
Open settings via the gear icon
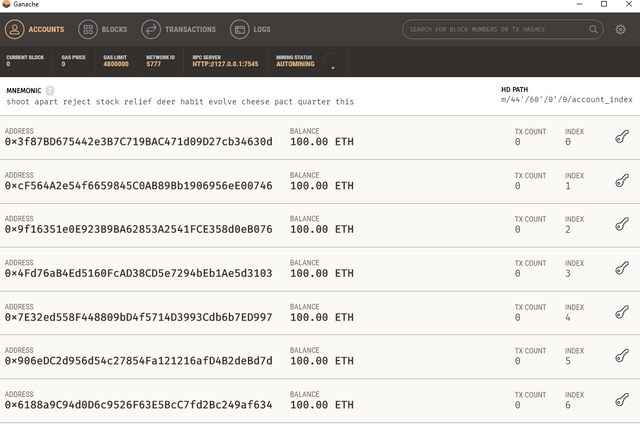point(620,29)
